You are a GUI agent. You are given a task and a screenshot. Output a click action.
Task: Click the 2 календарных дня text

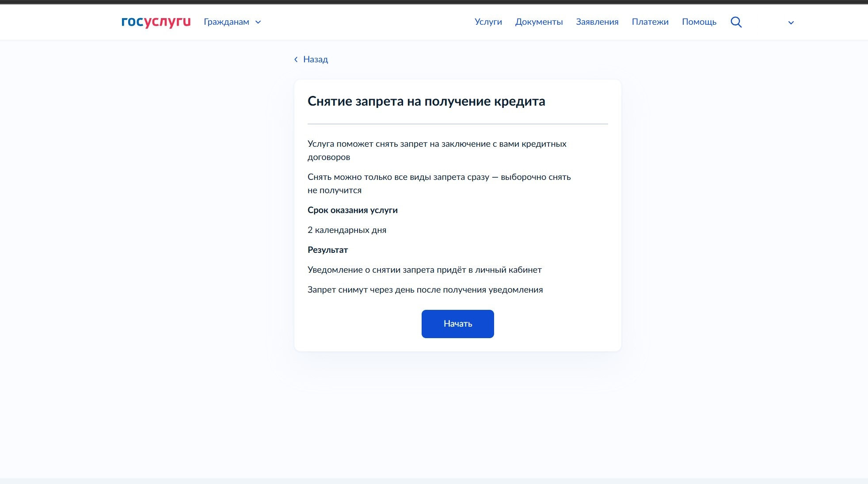tap(346, 230)
